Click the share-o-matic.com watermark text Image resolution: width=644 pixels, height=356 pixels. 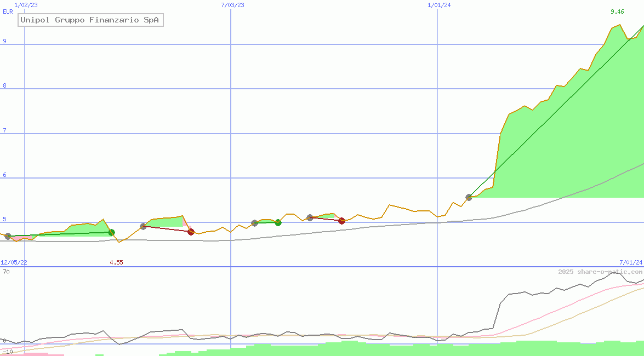click(600, 272)
